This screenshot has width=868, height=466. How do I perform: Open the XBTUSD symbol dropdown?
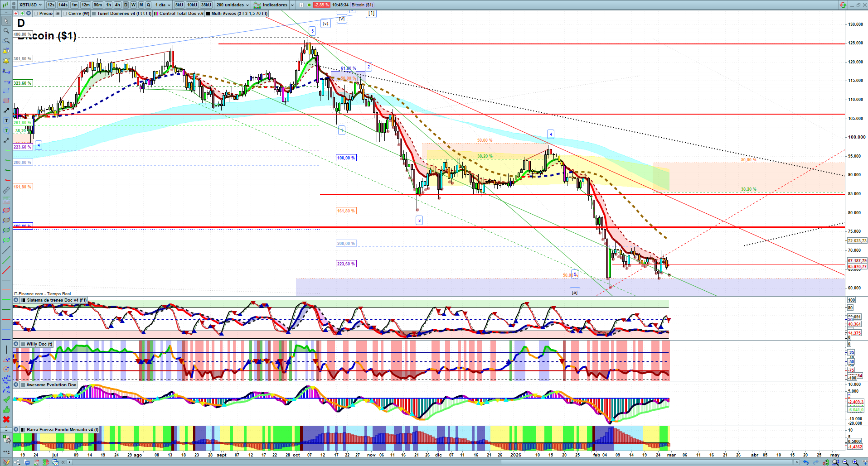tap(30, 5)
